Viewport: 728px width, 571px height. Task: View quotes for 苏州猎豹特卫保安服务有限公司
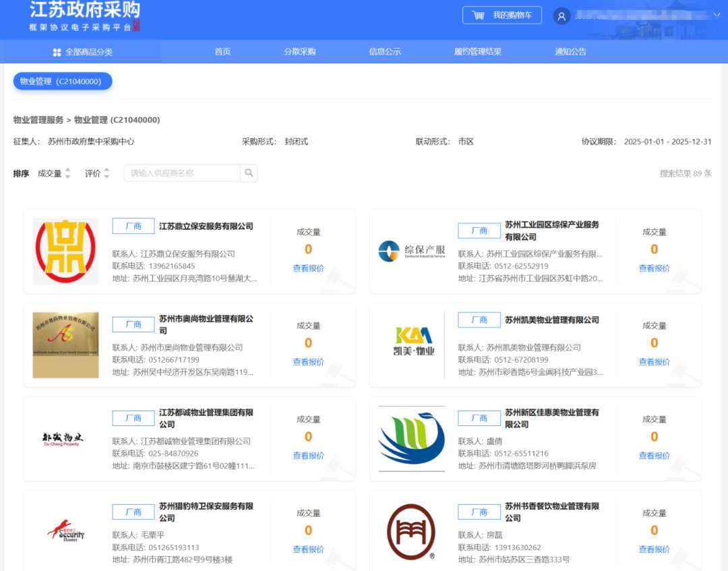click(308, 549)
